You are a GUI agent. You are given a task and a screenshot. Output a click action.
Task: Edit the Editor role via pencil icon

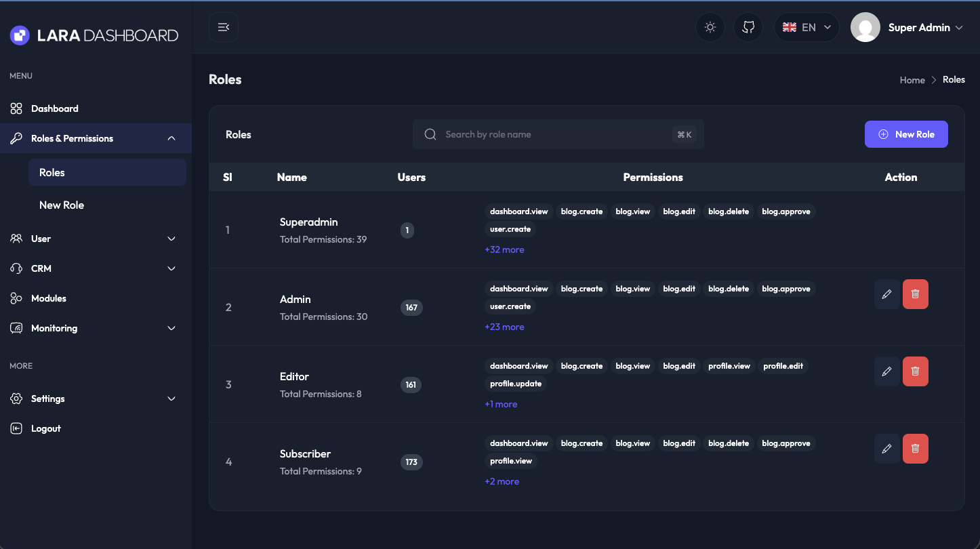pos(886,371)
